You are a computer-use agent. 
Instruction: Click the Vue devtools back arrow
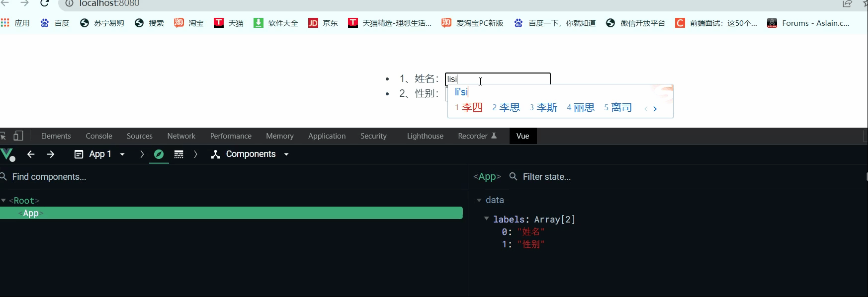[31, 154]
